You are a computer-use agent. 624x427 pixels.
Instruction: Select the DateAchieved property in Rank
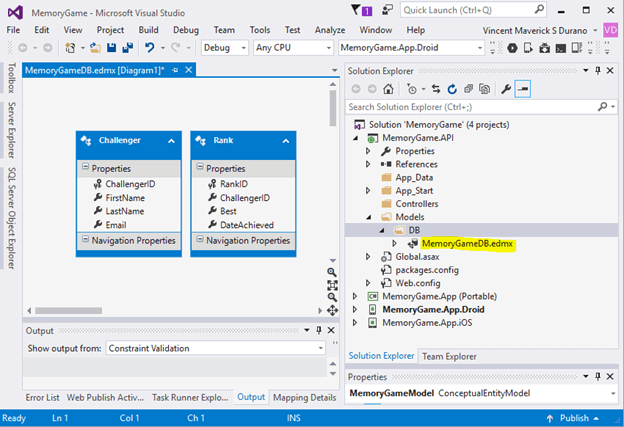pyautogui.click(x=247, y=225)
